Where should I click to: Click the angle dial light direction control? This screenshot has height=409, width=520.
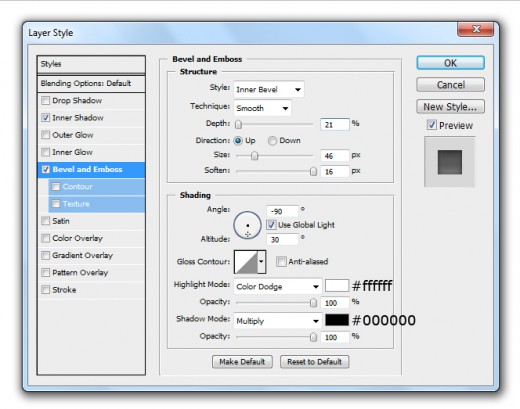tap(247, 225)
